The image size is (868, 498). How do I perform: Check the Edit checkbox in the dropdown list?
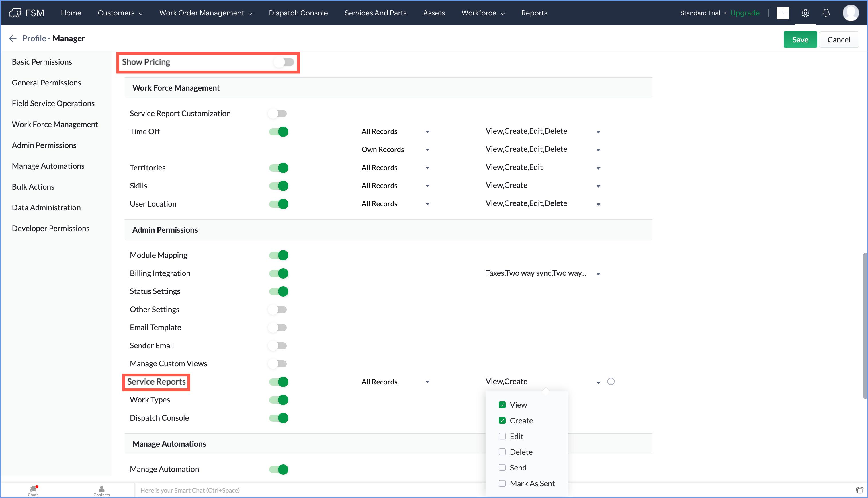pos(502,436)
